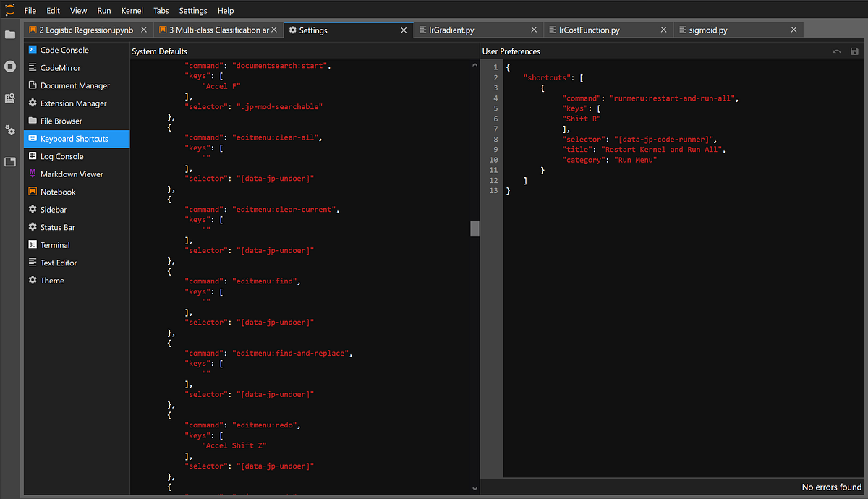Click "Shift R" text in User Preferences editor

(x=582, y=119)
